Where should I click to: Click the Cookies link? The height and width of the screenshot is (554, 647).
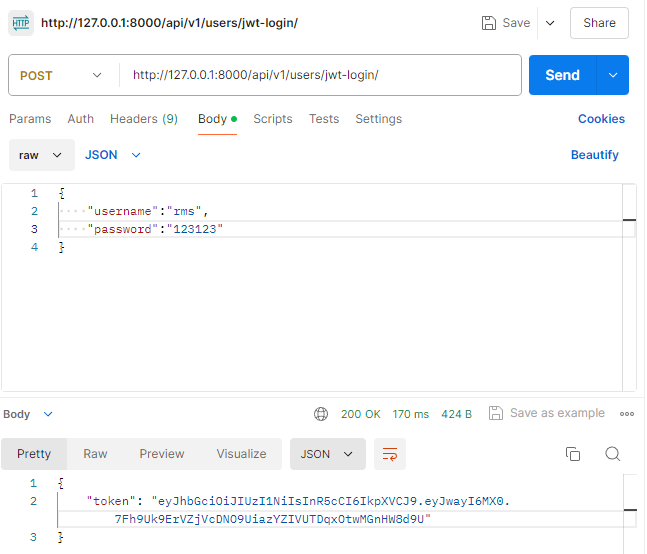point(601,119)
